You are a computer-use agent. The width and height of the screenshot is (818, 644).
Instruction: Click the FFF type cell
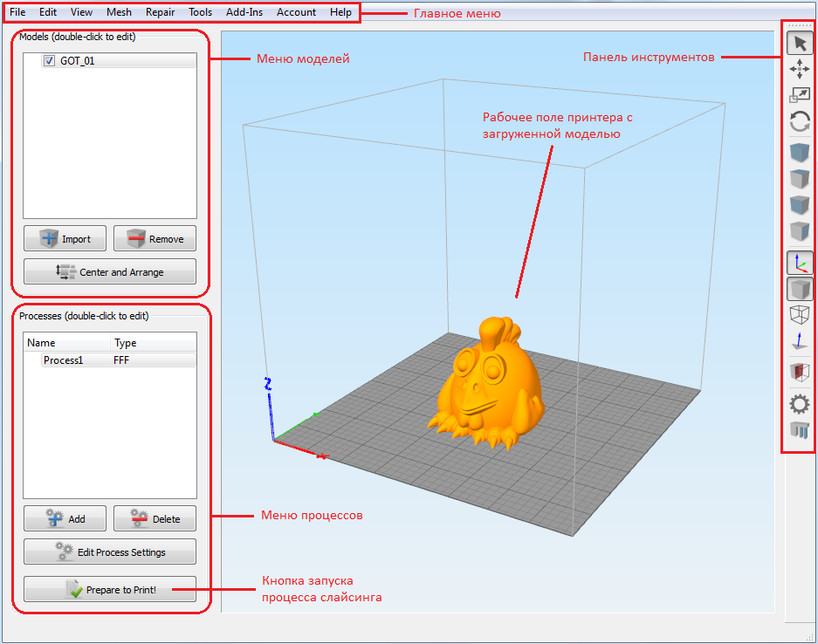(121, 360)
